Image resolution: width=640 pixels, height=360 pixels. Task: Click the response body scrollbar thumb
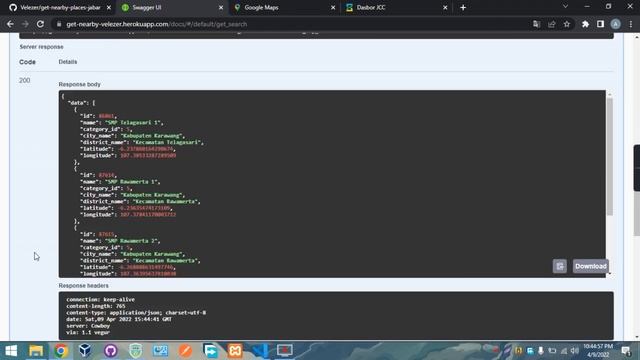[x=609, y=157]
